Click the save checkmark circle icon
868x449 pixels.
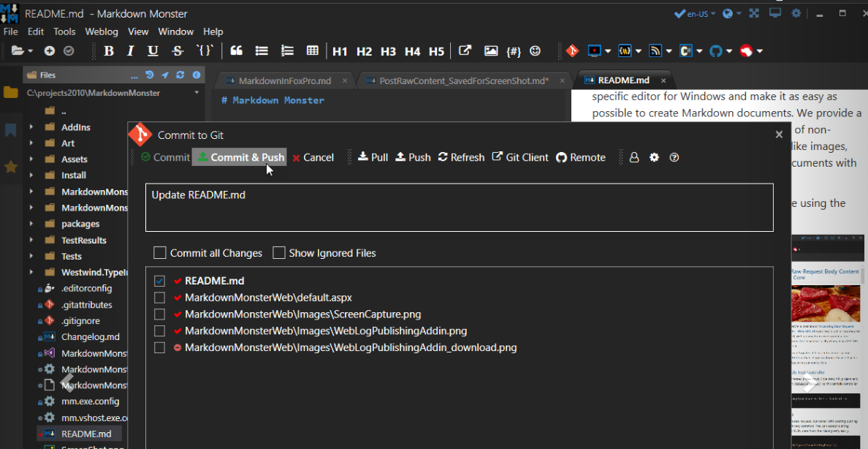tap(69, 51)
